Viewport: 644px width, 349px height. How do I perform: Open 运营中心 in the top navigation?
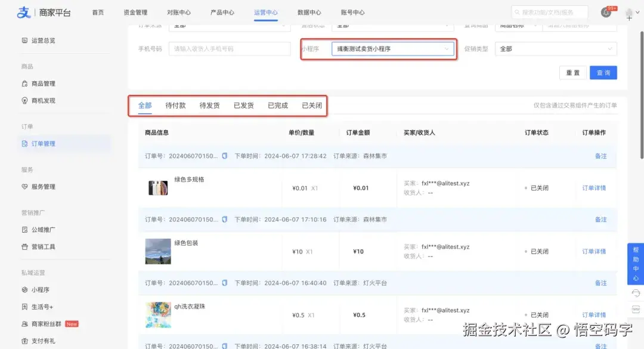click(266, 13)
